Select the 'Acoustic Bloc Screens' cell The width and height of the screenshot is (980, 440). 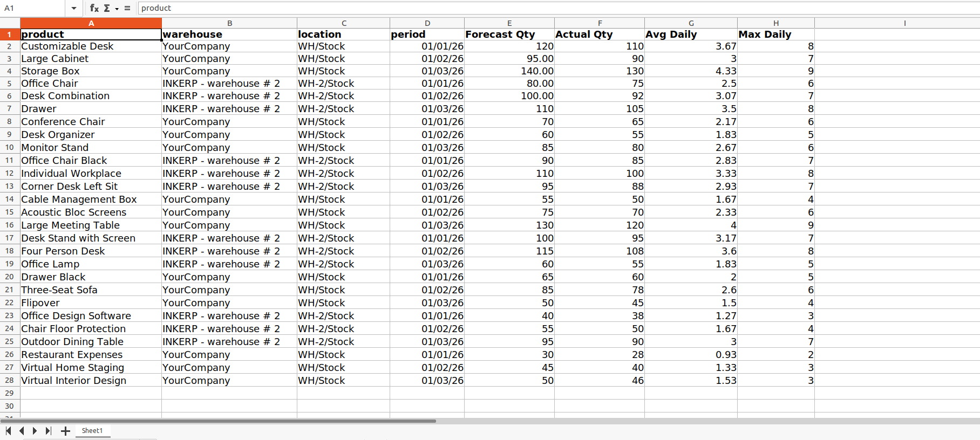[x=91, y=212]
